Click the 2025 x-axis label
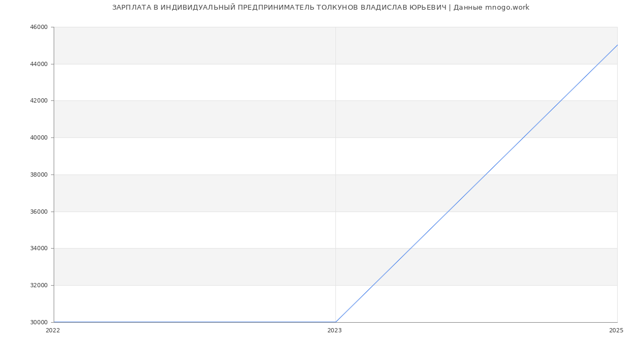Image resolution: width=644 pixels, height=349 pixels. (616, 331)
